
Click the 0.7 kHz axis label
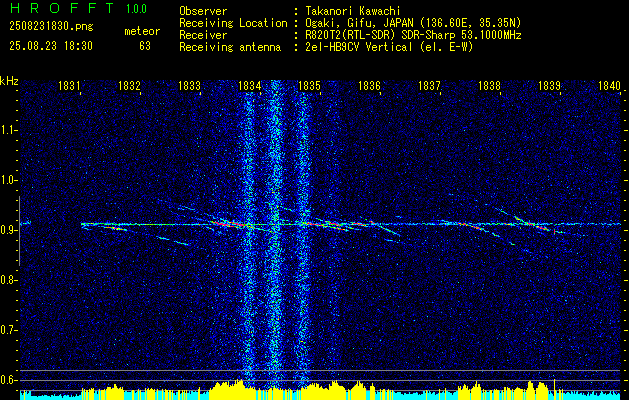tap(8, 330)
